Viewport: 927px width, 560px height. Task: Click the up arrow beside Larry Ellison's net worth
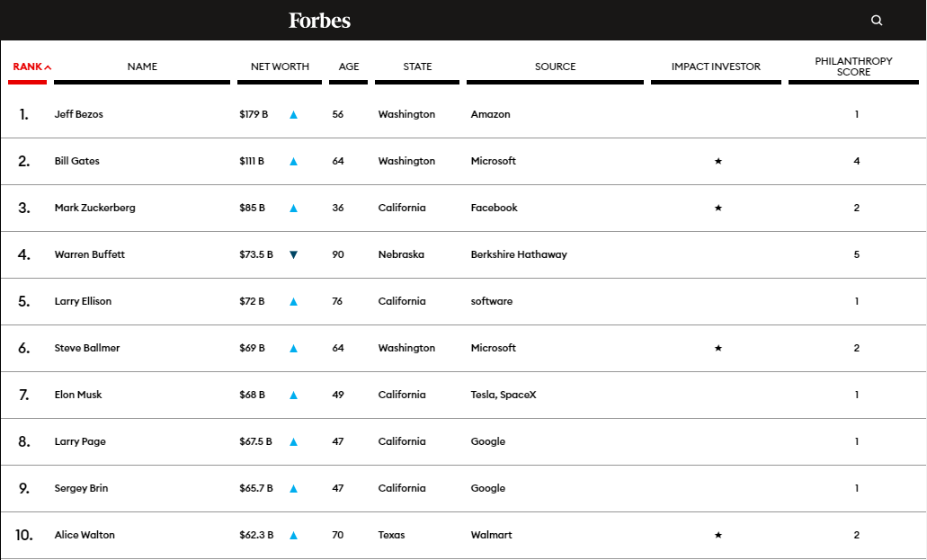(x=293, y=302)
